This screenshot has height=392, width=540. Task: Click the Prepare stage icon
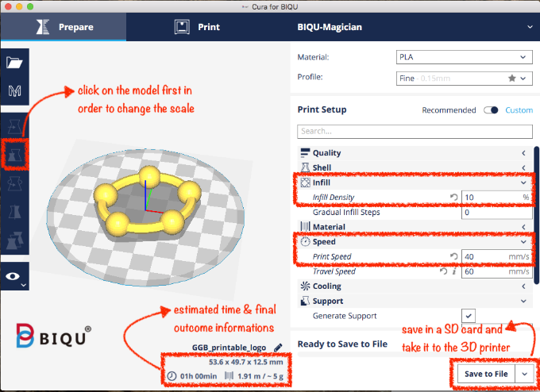point(43,27)
